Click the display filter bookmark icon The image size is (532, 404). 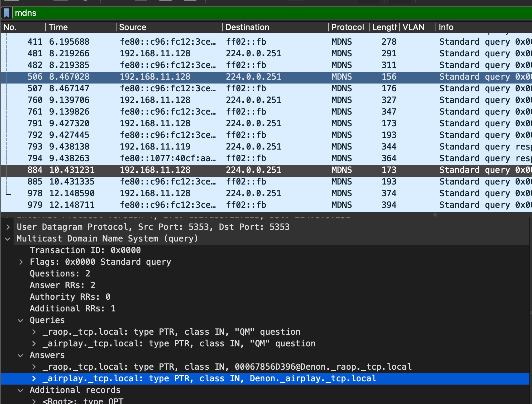point(6,13)
